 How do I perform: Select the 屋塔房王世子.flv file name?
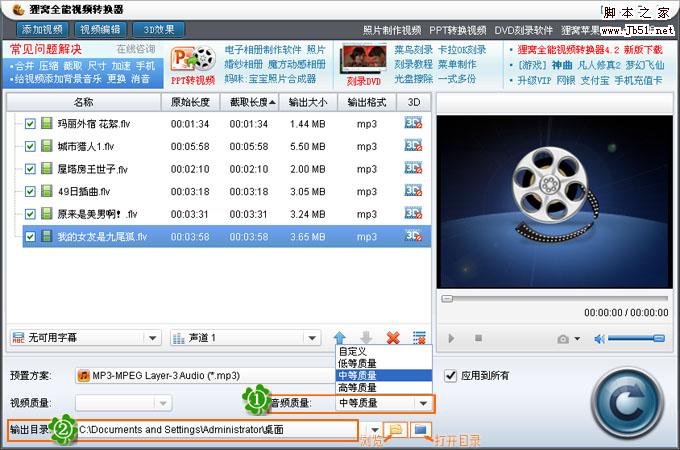click(x=93, y=169)
